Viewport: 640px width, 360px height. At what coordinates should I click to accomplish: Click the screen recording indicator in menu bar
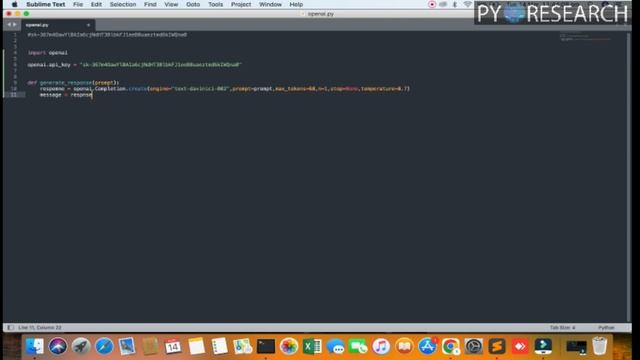click(432, 4)
